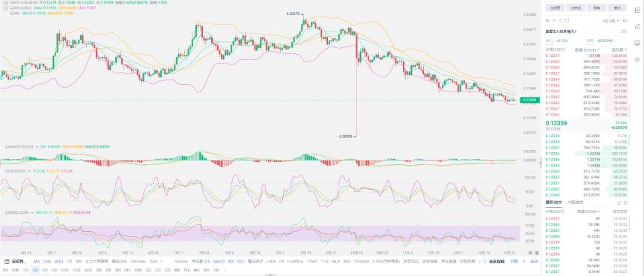Screen dimensions: 644x276
Task: Toggle the Volume sub-indicator
Action: [181, 262]
